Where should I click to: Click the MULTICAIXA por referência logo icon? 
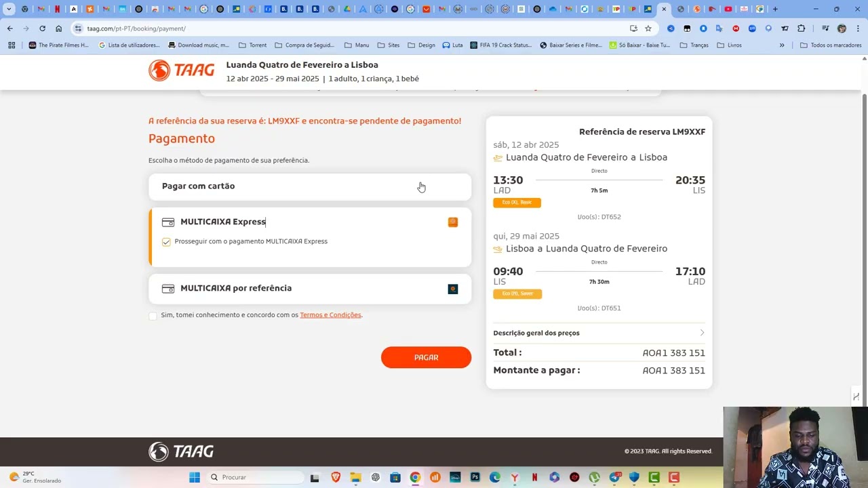pos(453,289)
